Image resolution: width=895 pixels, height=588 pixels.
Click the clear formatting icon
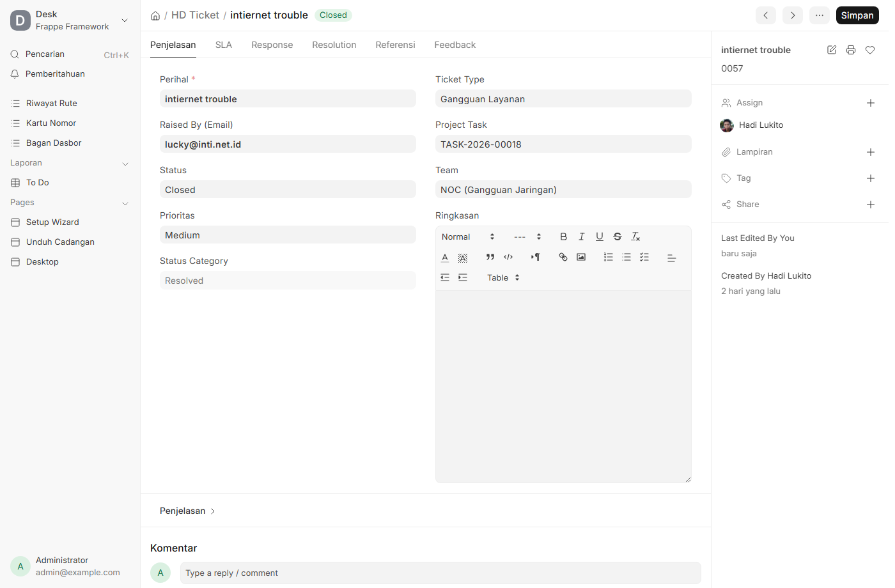pyautogui.click(x=635, y=236)
